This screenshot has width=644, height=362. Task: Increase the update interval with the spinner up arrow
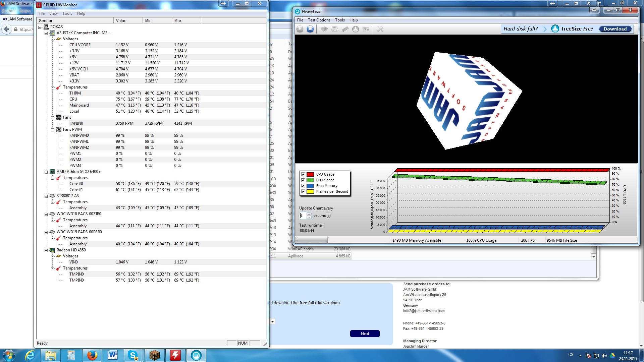click(x=309, y=214)
